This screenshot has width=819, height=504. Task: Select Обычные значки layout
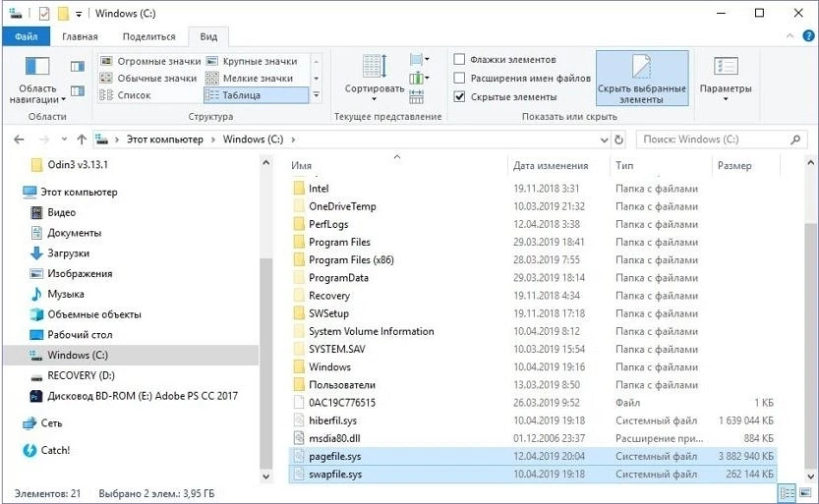[x=148, y=79]
